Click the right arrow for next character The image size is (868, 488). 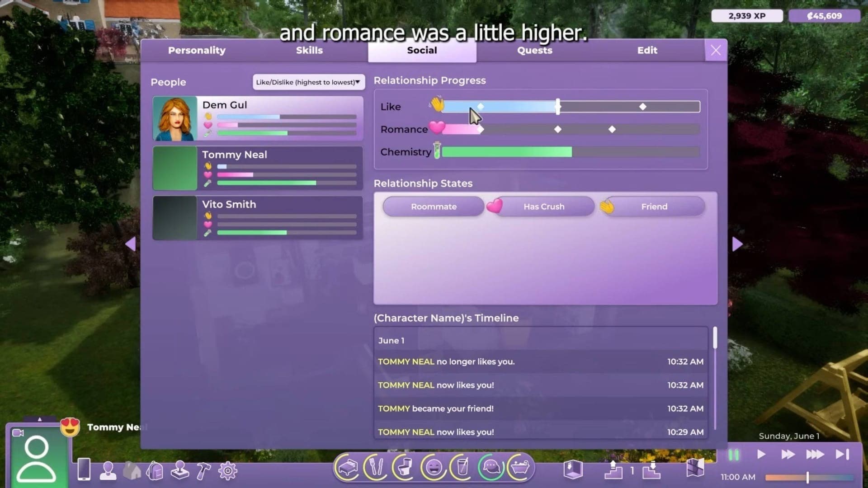coord(737,244)
